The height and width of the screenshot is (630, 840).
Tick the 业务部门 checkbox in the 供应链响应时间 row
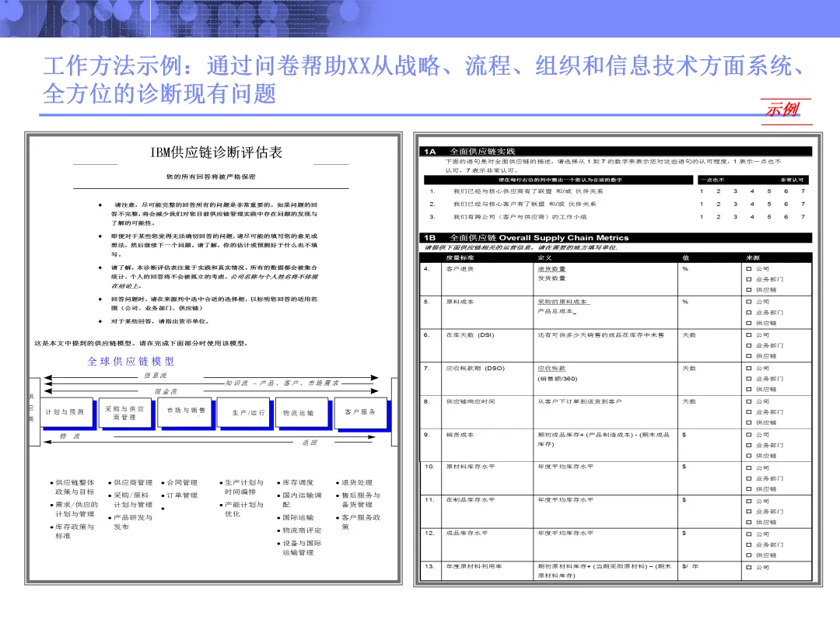[749, 412]
